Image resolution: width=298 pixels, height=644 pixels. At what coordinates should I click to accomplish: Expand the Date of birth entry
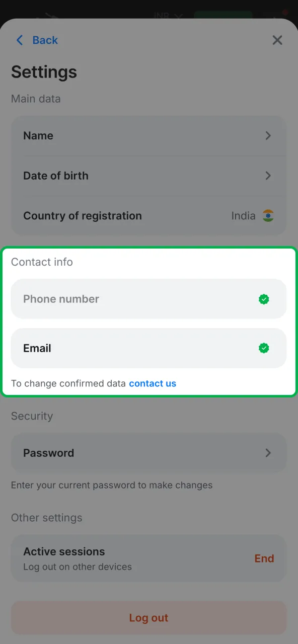click(x=148, y=176)
